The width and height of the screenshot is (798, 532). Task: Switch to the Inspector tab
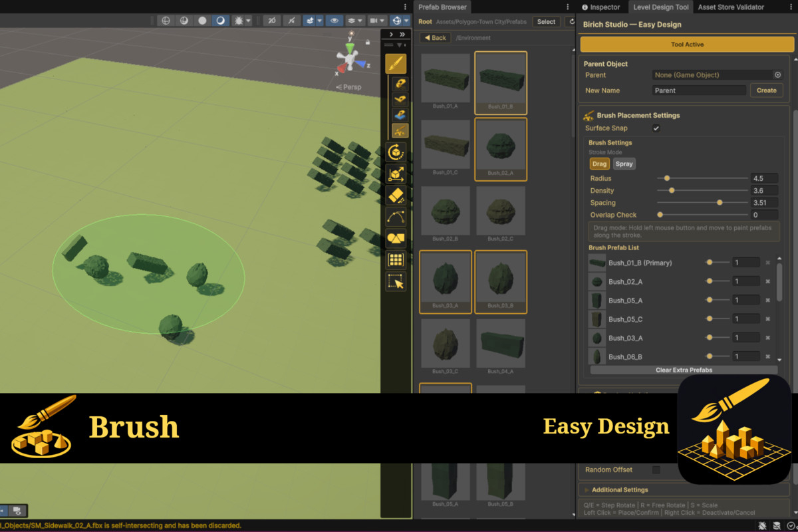tap(600, 7)
